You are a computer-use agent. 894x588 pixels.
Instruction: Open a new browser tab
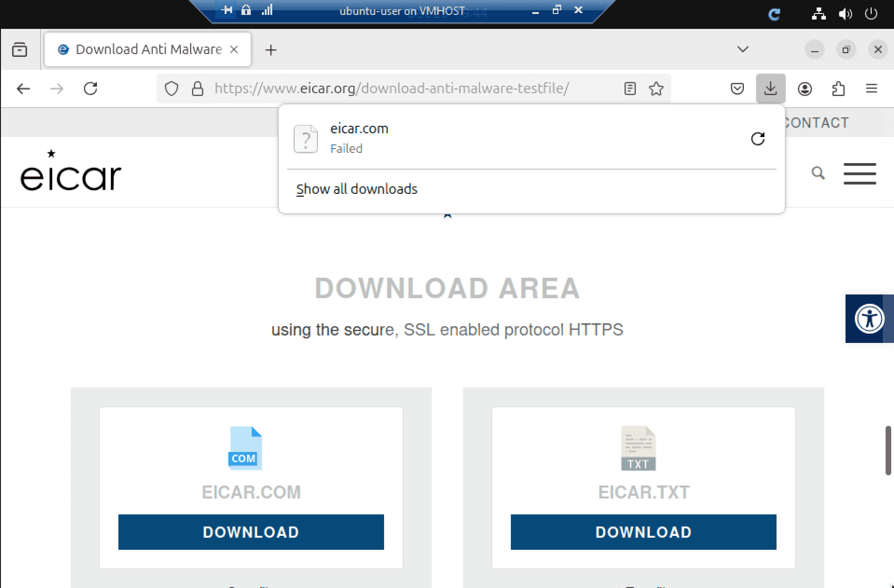coord(271,50)
